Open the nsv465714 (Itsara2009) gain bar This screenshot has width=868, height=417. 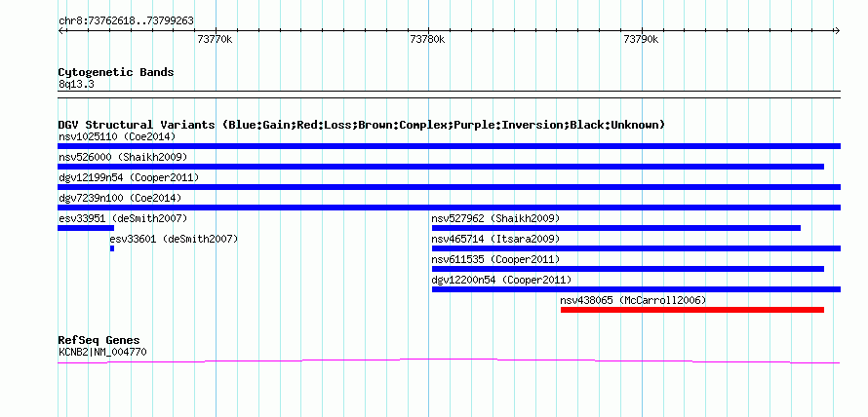coord(636,248)
